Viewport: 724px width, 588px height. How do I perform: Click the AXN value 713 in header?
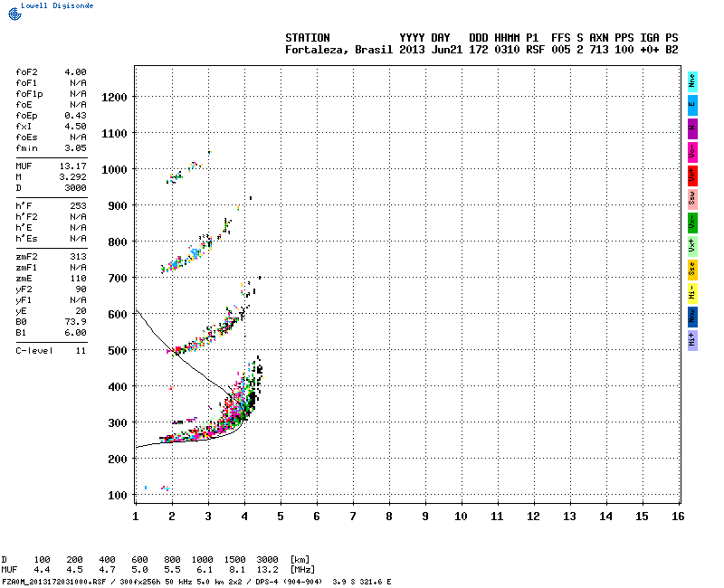point(599,50)
